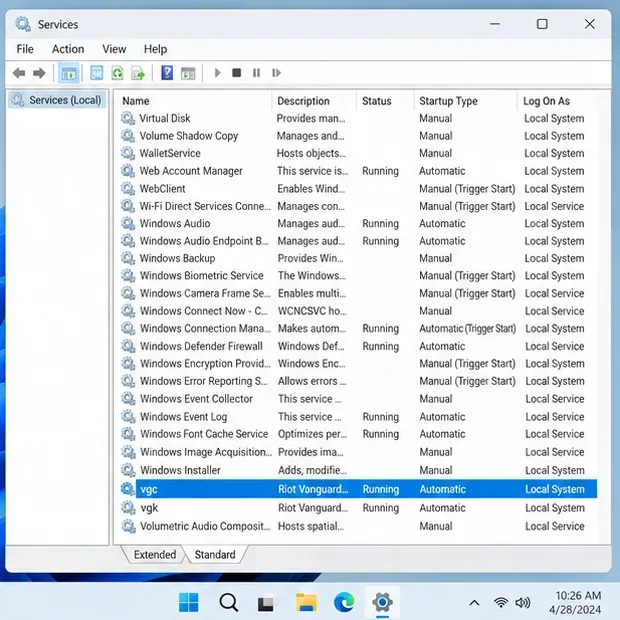The image size is (620, 620).
Task: Select Windows Camera Frame Server row
Action: pos(359,293)
